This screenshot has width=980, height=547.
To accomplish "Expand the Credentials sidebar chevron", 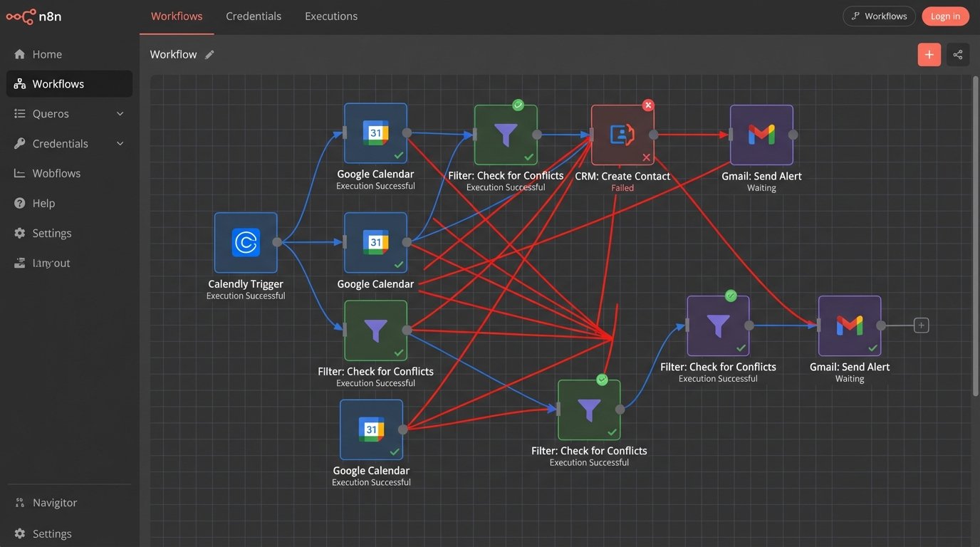I will pyautogui.click(x=120, y=144).
